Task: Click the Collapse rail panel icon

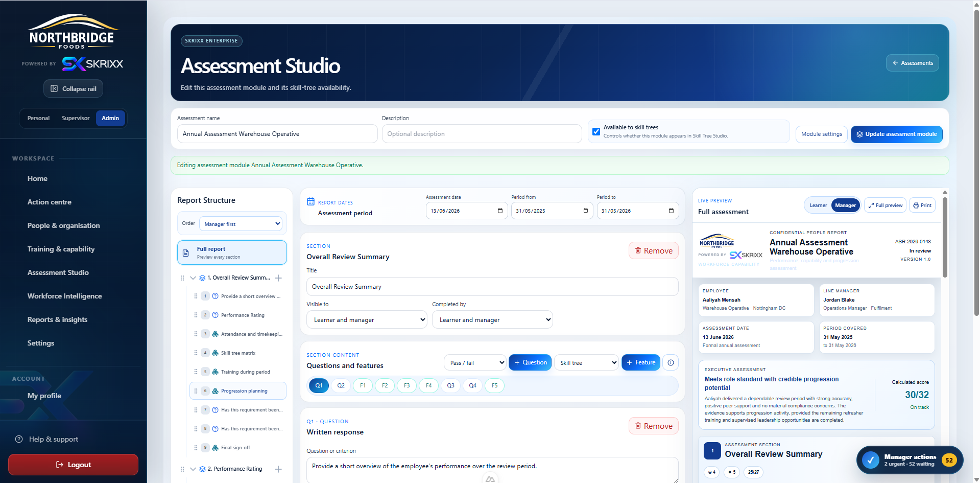Action: coord(54,88)
